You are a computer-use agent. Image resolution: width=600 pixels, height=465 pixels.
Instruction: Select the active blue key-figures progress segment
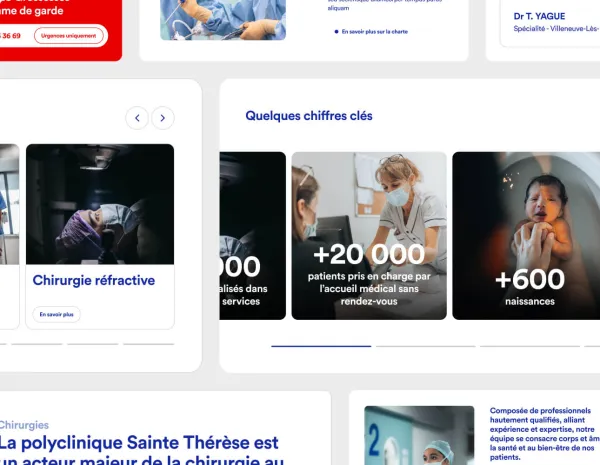coord(321,346)
